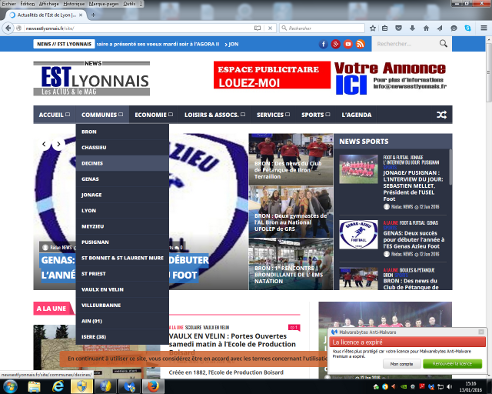Click the Est Lyonnais site logo
Viewport: 492px width, 394px height.
92,79
